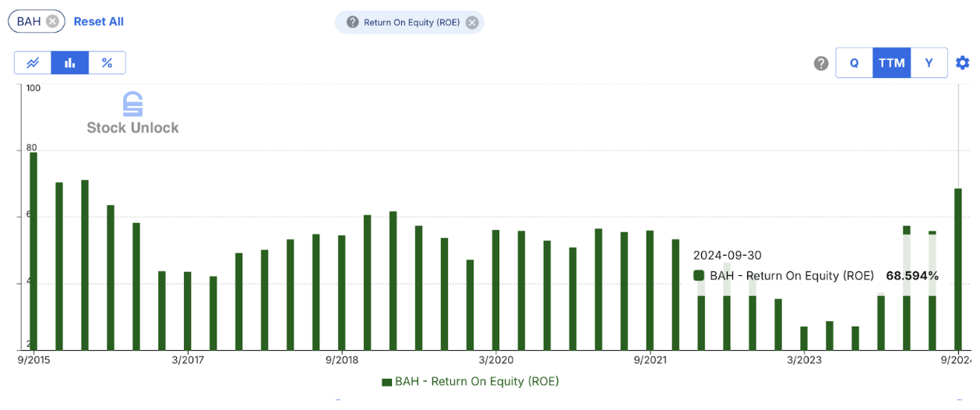Click the BAH ticker chip label

[x=29, y=22]
